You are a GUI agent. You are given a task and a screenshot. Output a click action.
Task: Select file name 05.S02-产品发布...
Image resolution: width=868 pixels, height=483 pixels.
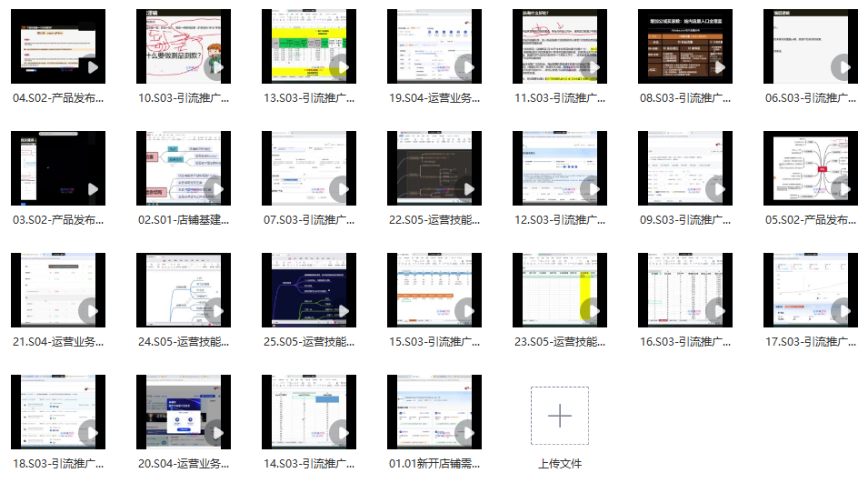pyautogui.click(x=811, y=220)
